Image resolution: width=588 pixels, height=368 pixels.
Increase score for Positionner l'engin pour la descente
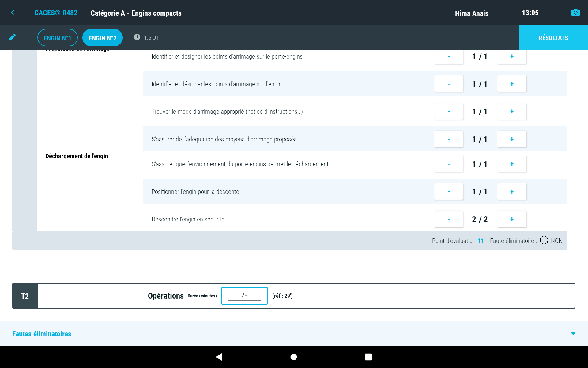click(512, 191)
